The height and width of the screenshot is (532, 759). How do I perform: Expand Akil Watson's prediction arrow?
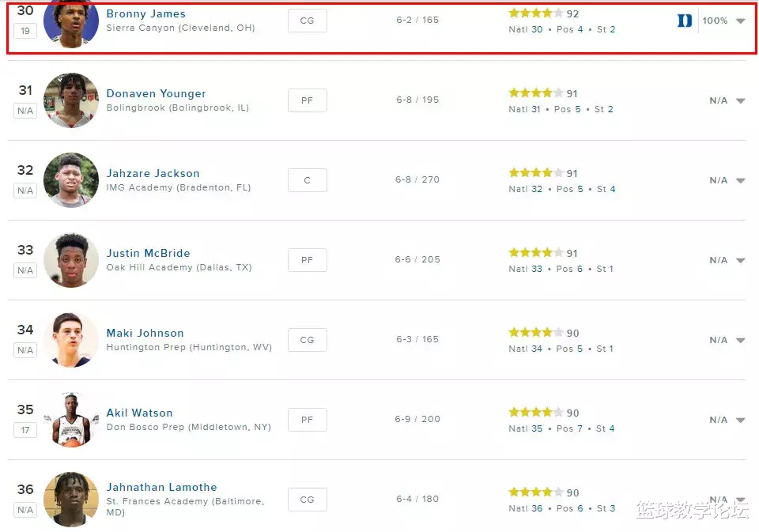click(x=741, y=421)
